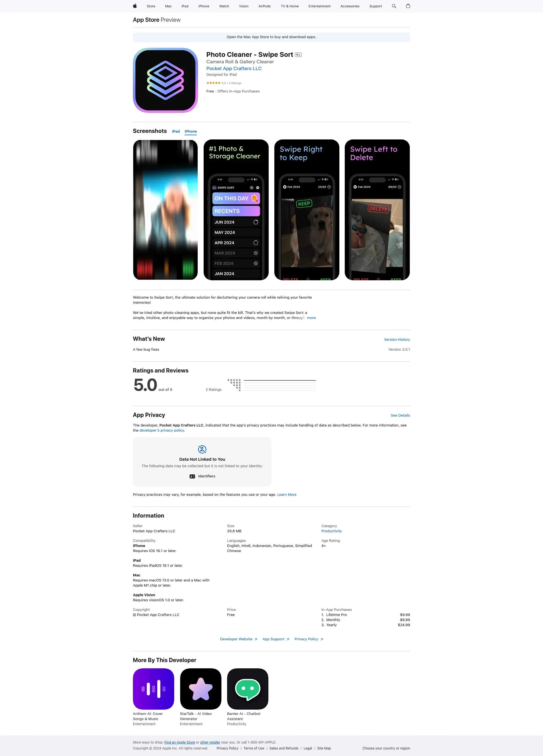Switch to iPad screenshots tab
The width and height of the screenshot is (543, 756).
coord(176,132)
